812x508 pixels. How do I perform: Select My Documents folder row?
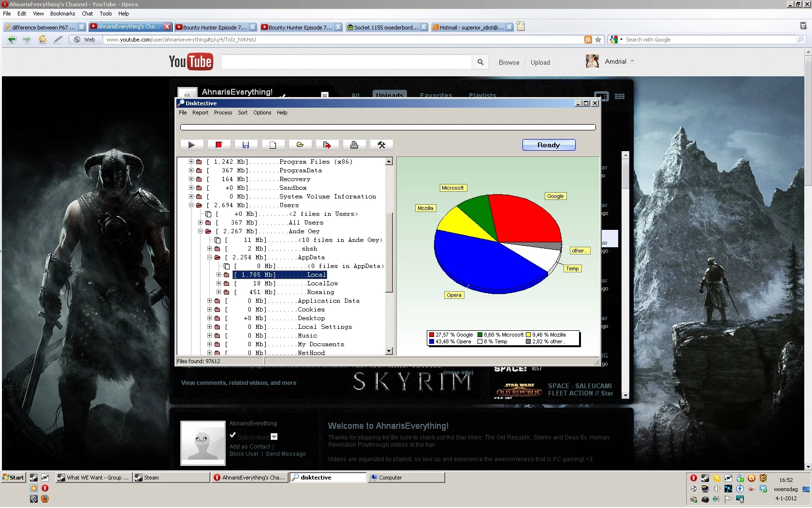[x=284, y=344]
